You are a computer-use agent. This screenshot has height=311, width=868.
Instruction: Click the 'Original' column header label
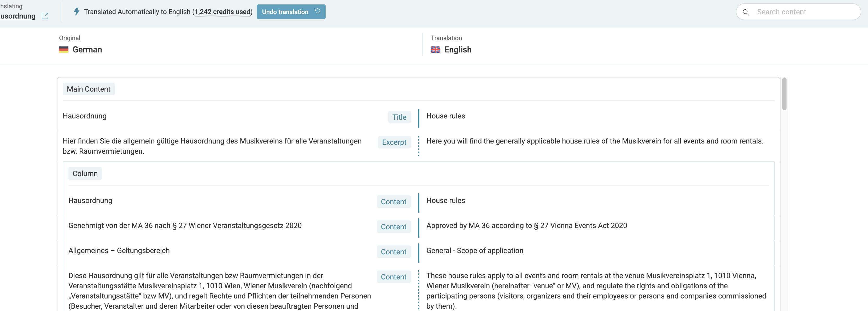tap(70, 38)
